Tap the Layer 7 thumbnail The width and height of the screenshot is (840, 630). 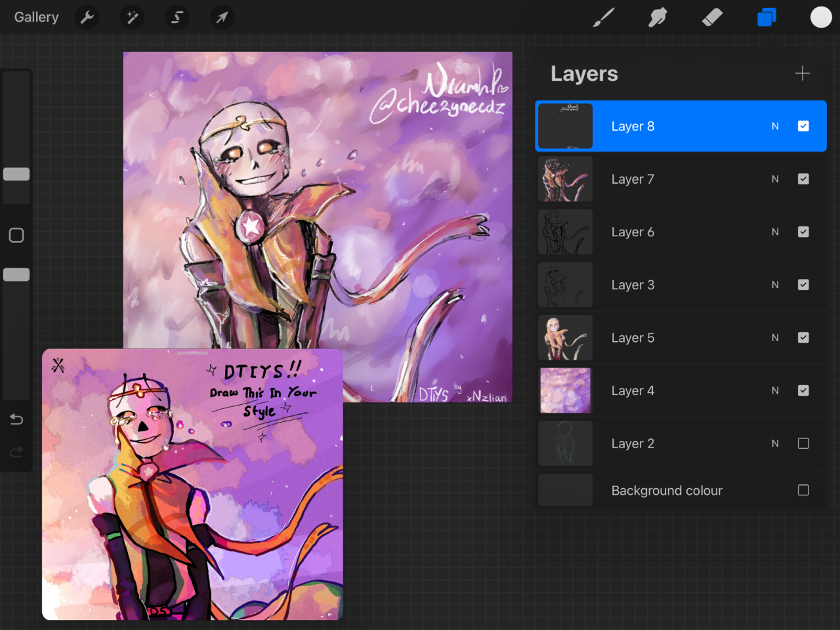coord(565,178)
